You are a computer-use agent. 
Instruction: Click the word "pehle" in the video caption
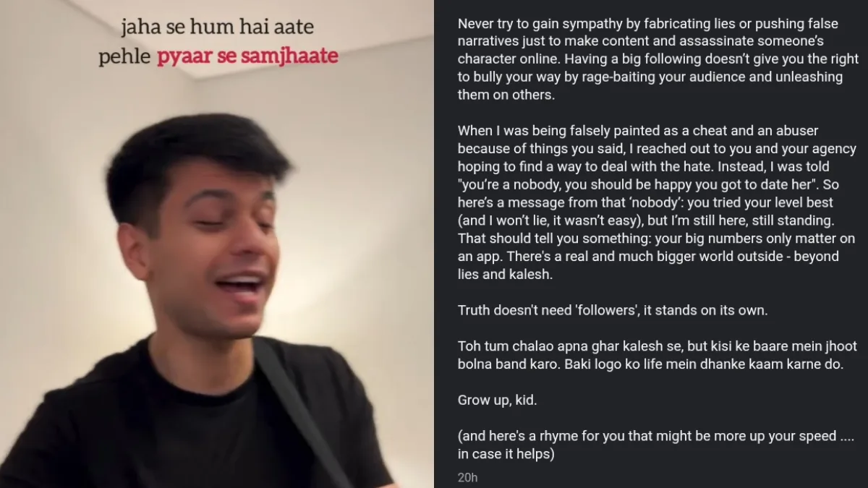(125, 56)
